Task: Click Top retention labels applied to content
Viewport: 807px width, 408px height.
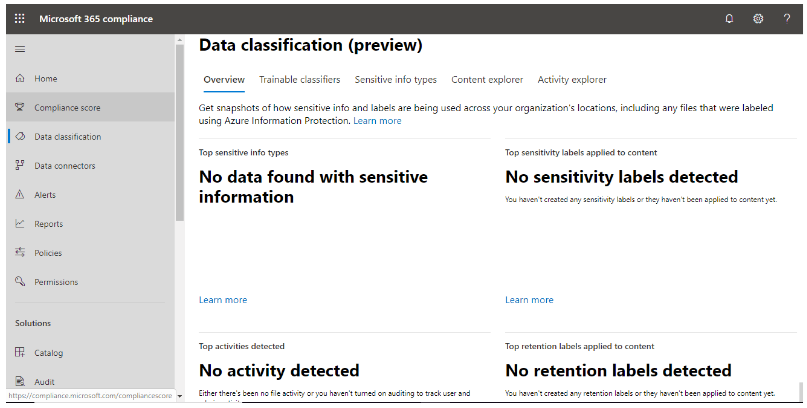Action: coord(580,346)
